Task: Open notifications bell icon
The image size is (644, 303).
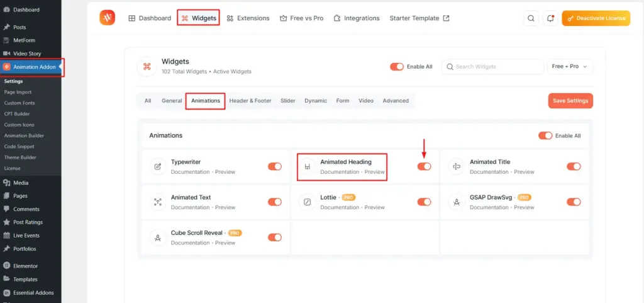Action: tap(550, 18)
